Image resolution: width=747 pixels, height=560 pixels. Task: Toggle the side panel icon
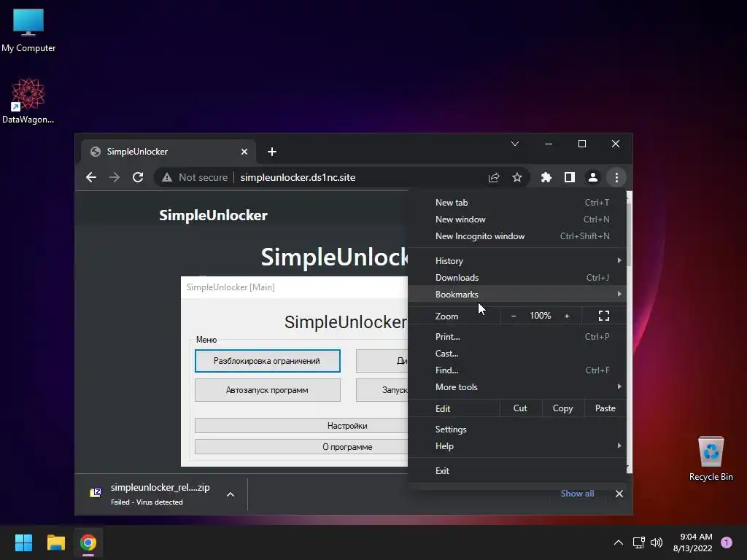coord(569,178)
